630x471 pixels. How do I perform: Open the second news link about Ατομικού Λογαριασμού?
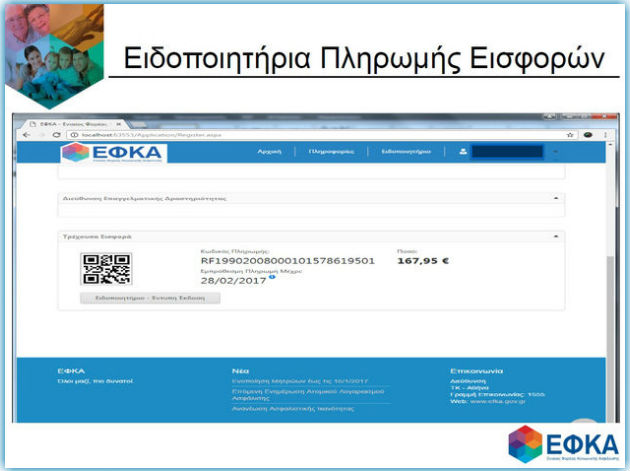click(308, 394)
